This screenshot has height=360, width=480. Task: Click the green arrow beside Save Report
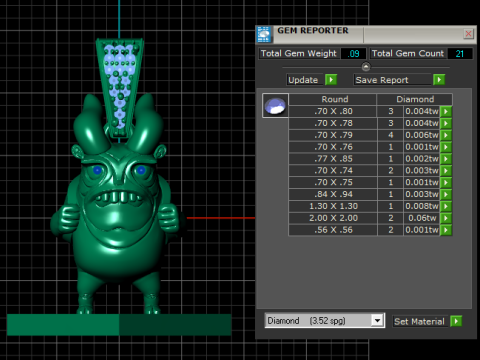click(x=439, y=80)
